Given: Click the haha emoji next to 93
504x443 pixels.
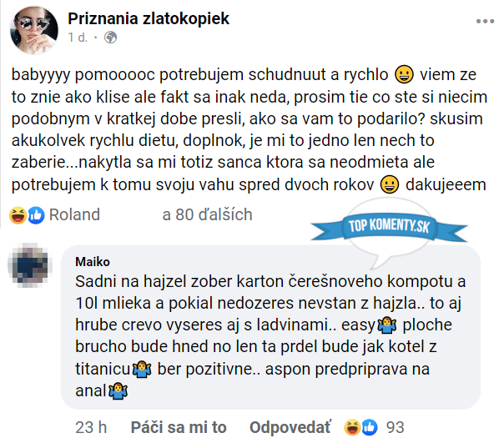Looking at the screenshot, I should pyautogui.click(x=353, y=427).
